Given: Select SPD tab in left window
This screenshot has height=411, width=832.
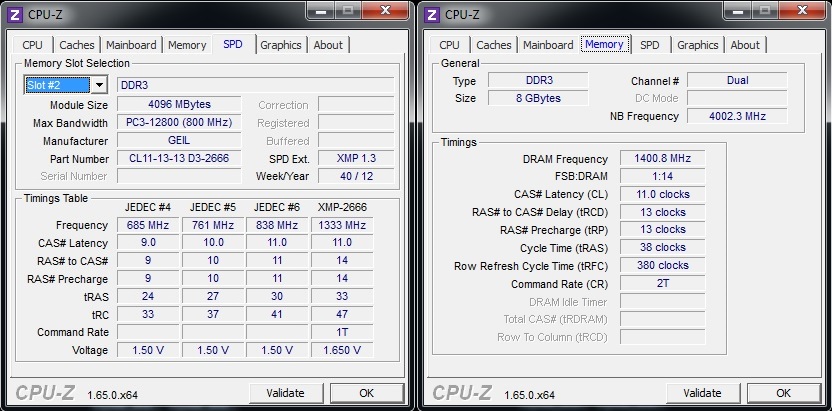Looking at the screenshot, I should click(x=233, y=44).
